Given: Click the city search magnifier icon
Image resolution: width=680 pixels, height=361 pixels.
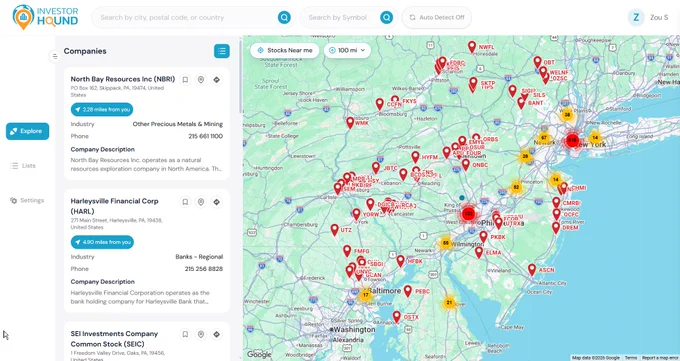Looking at the screenshot, I should (284, 17).
